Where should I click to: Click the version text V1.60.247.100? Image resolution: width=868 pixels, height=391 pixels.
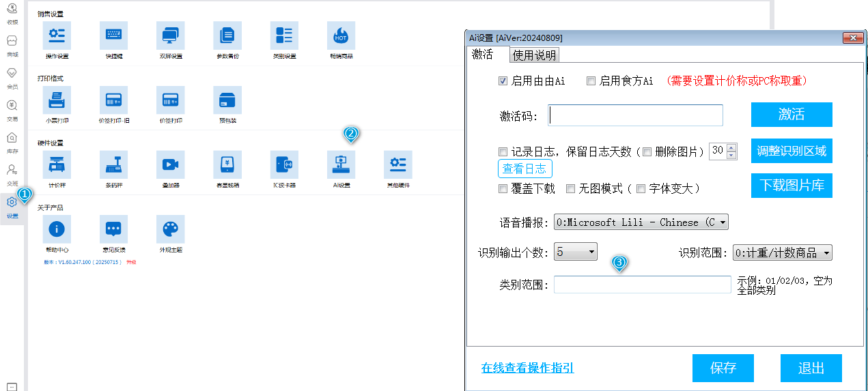pos(84,262)
